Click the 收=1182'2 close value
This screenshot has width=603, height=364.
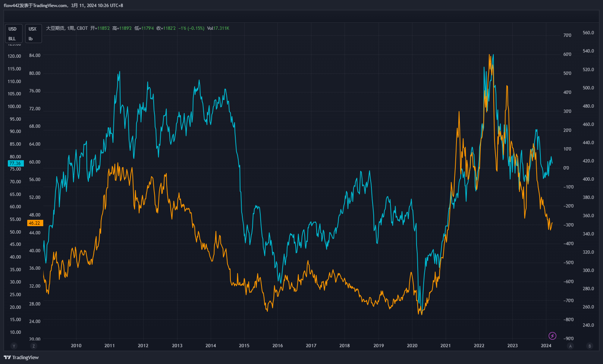click(166, 28)
